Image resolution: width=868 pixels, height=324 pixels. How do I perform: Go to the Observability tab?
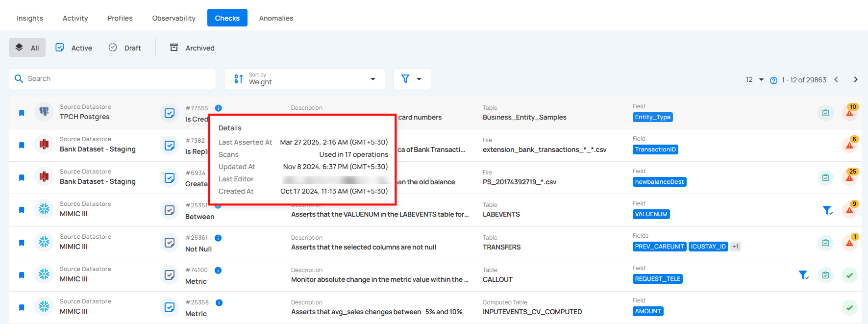point(174,18)
